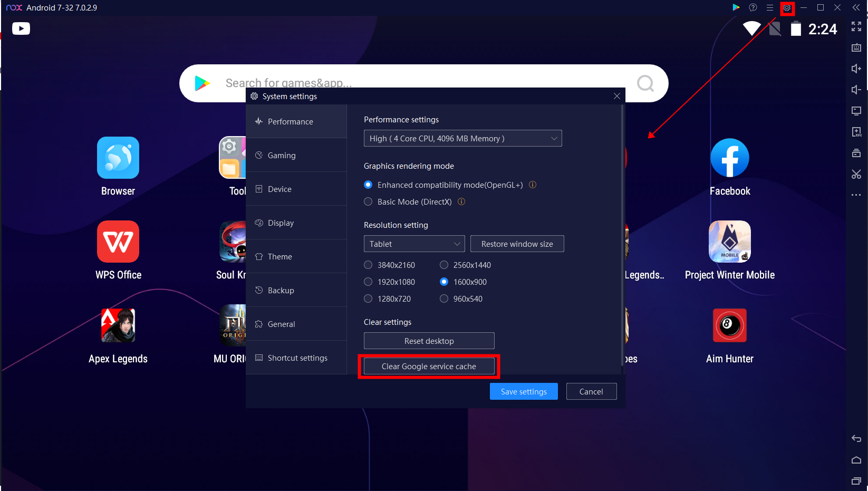Launch Project Winter Mobile
The image size is (868, 491).
730,242
